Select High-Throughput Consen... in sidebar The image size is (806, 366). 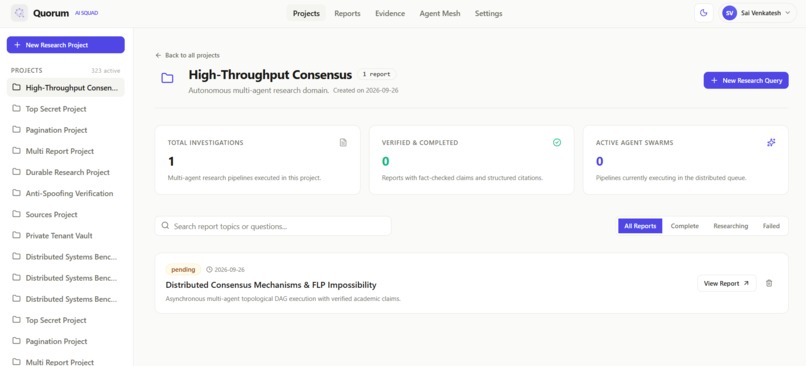point(66,87)
